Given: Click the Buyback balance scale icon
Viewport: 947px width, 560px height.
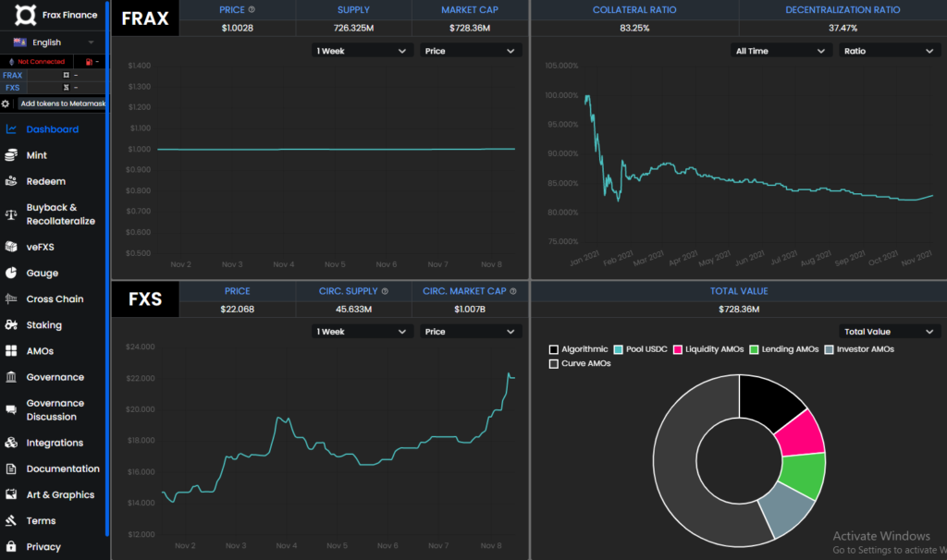Looking at the screenshot, I should 11,214.
